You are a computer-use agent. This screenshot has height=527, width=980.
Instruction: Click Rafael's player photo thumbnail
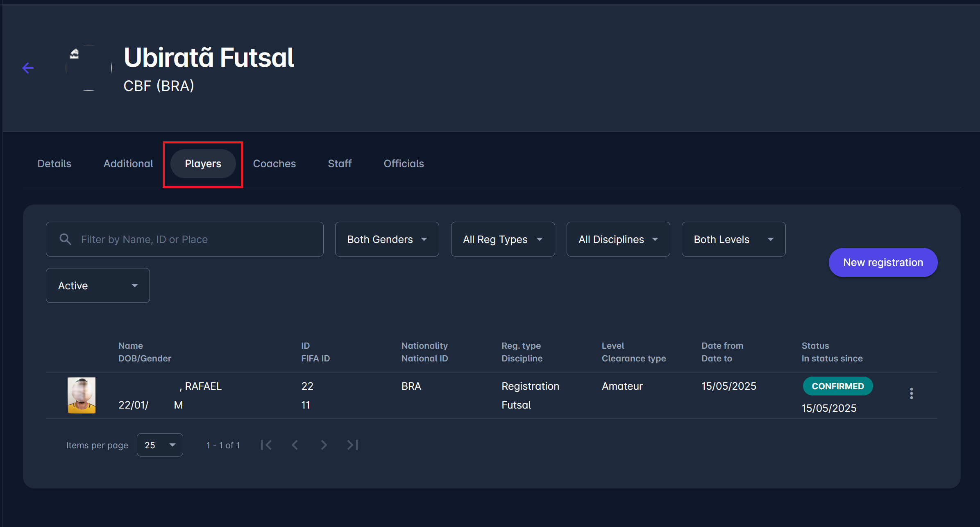[x=82, y=395]
